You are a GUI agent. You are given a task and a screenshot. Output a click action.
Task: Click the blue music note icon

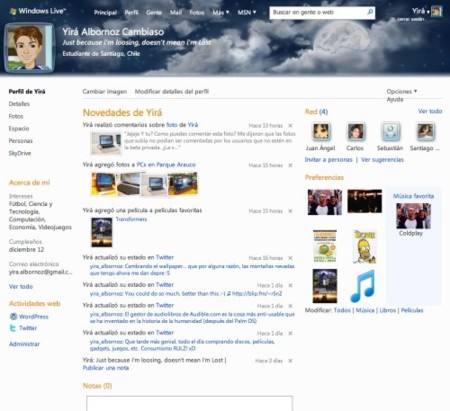point(363,286)
